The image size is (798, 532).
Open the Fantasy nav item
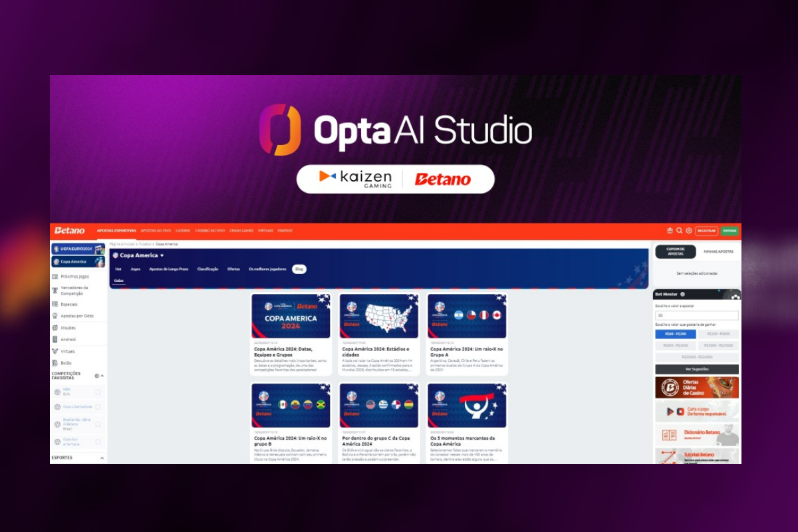tap(285, 231)
